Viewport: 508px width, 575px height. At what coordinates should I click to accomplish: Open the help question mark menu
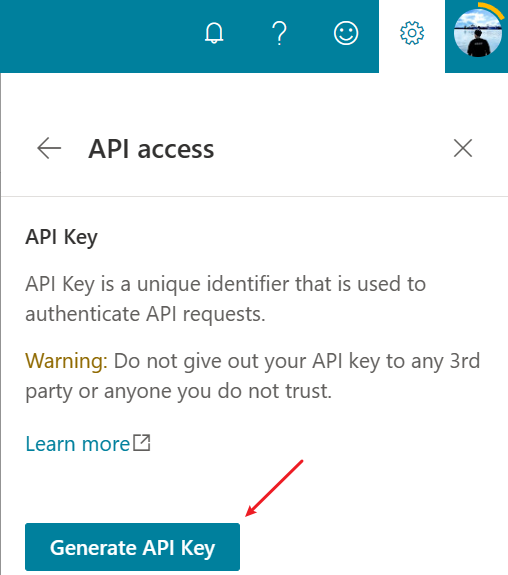point(279,33)
